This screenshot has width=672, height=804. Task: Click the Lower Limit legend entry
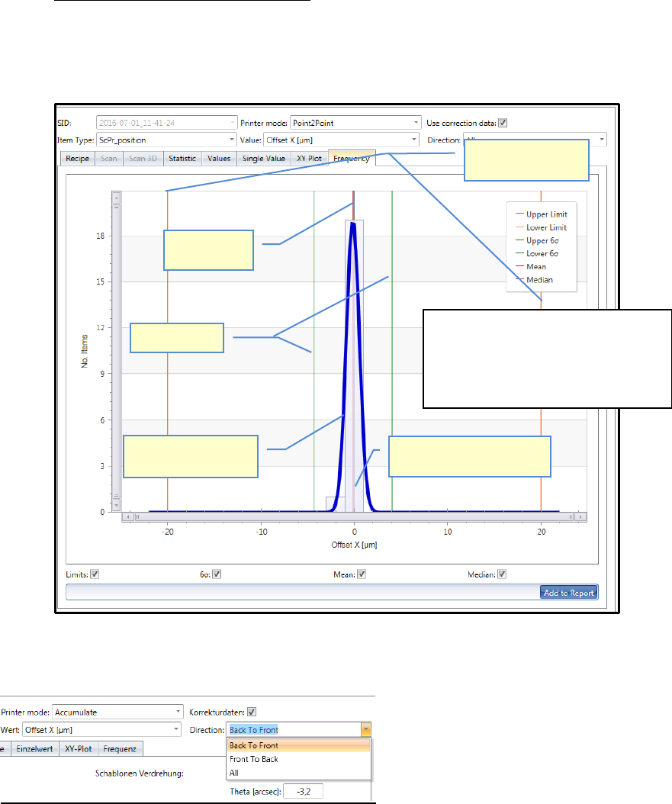pyautogui.click(x=542, y=227)
